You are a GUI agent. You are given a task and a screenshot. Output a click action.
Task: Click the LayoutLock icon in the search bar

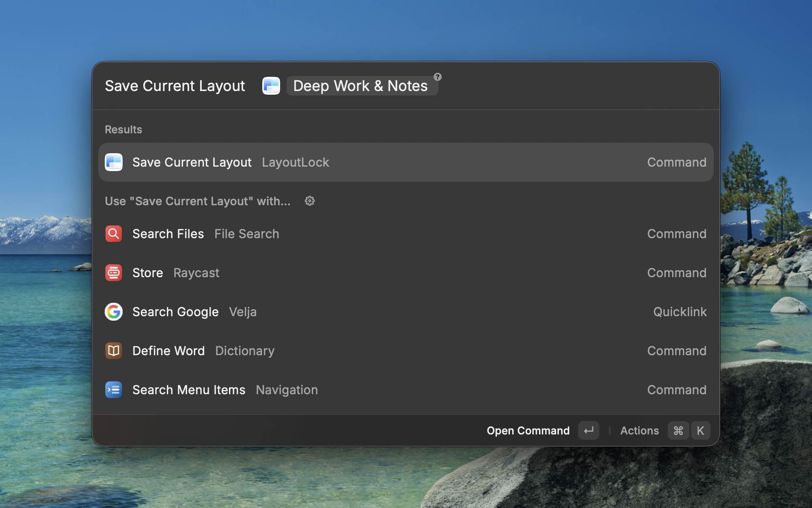click(271, 86)
